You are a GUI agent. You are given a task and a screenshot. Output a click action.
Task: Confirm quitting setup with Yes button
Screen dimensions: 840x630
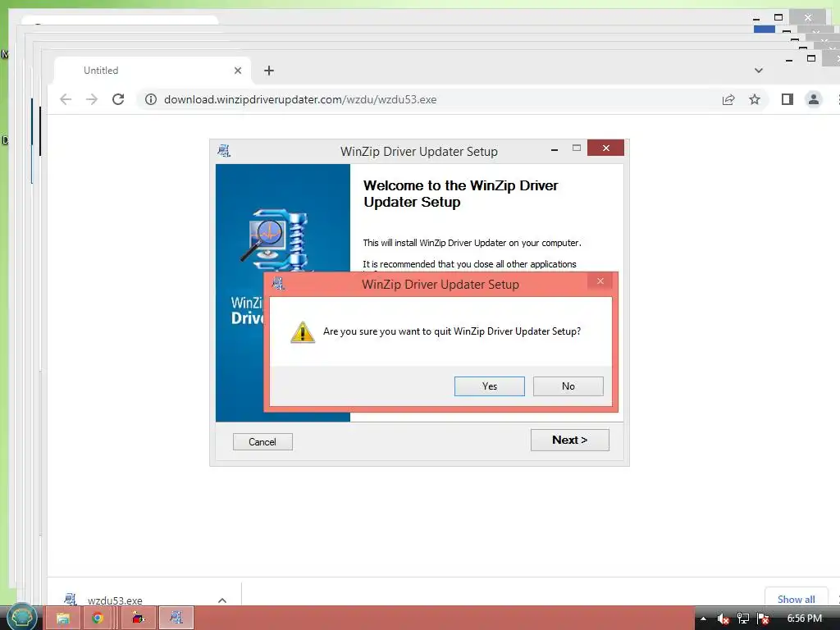tap(489, 386)
